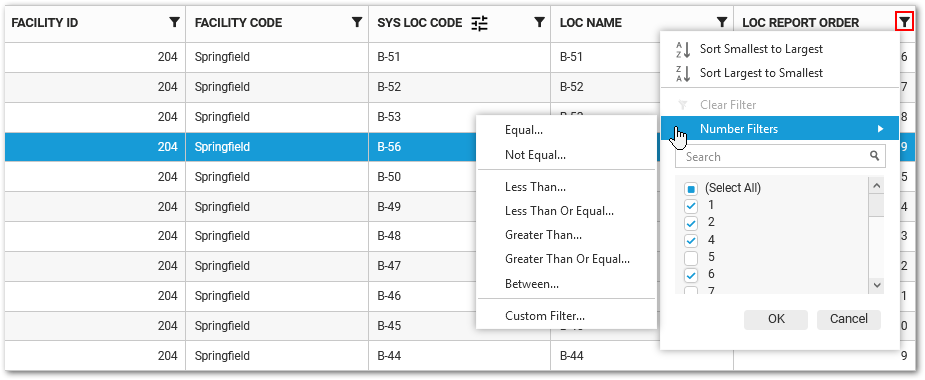Click Cancel in the filter popup
This screenshot has width=925, height=380.
848,319
